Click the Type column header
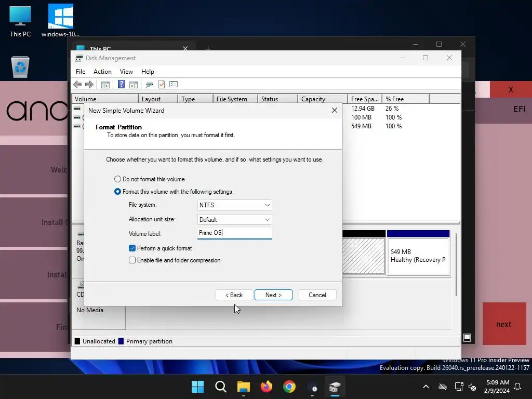532x399 pixels. pos(195,99)
